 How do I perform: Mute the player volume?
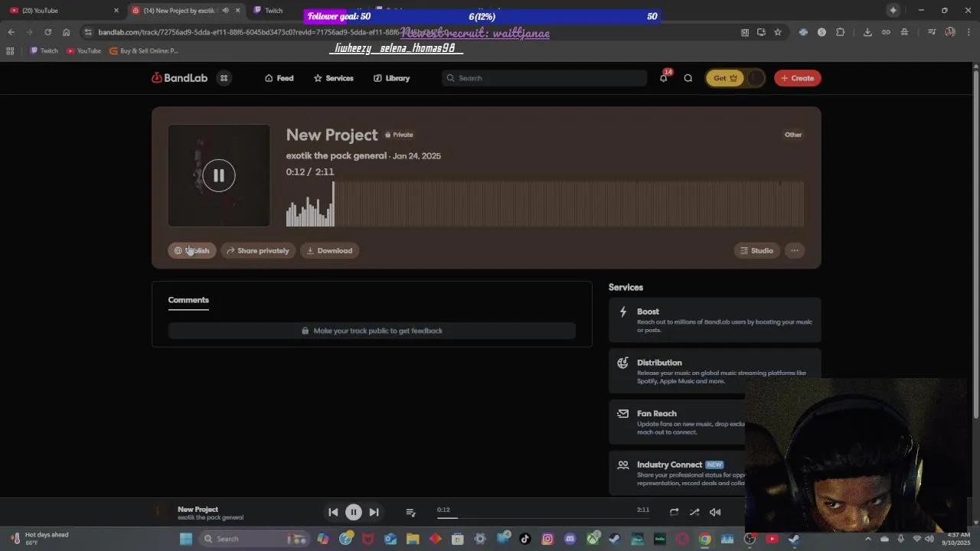(x=715, y=512)
